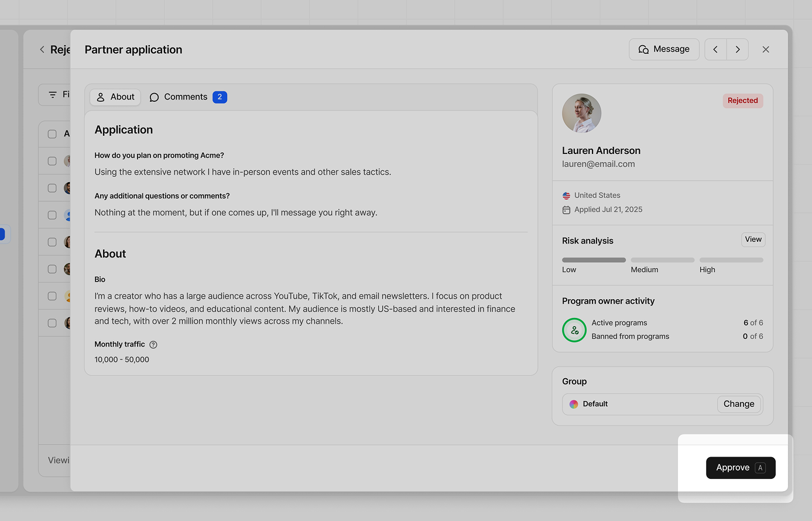This screenshot has height=521, width=812.
Task: Click the next application chevron
Action: 737,49
